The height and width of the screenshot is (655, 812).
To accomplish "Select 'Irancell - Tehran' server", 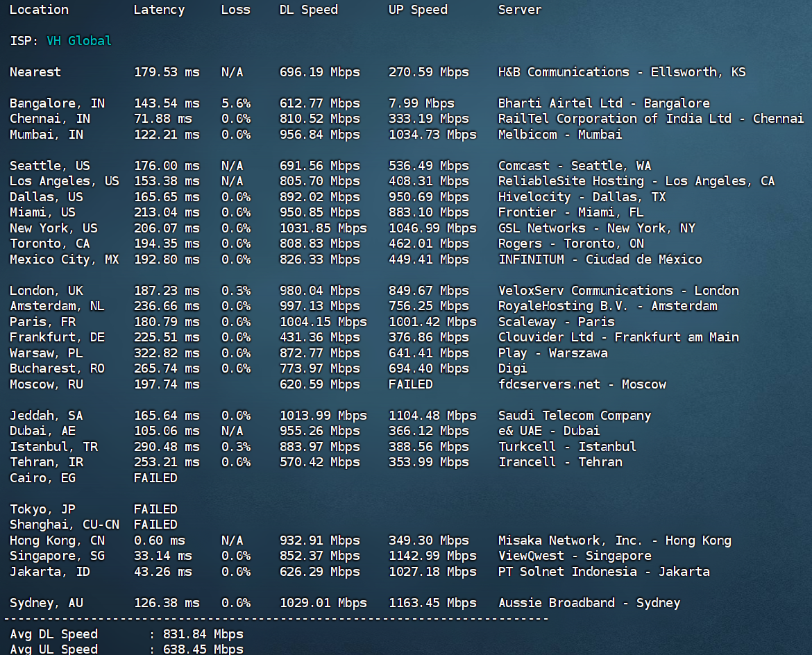I will click(x=560, y=462).
